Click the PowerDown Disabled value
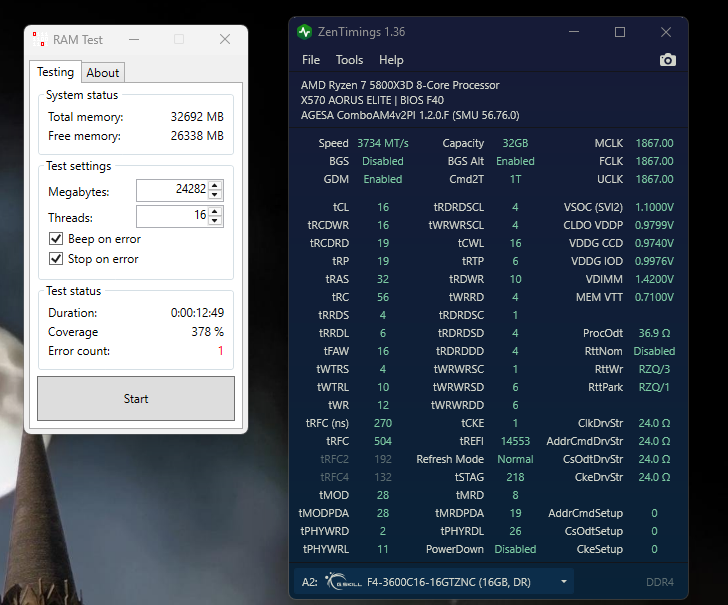This screenshot has width=728, height=605. tap(515, 549)
